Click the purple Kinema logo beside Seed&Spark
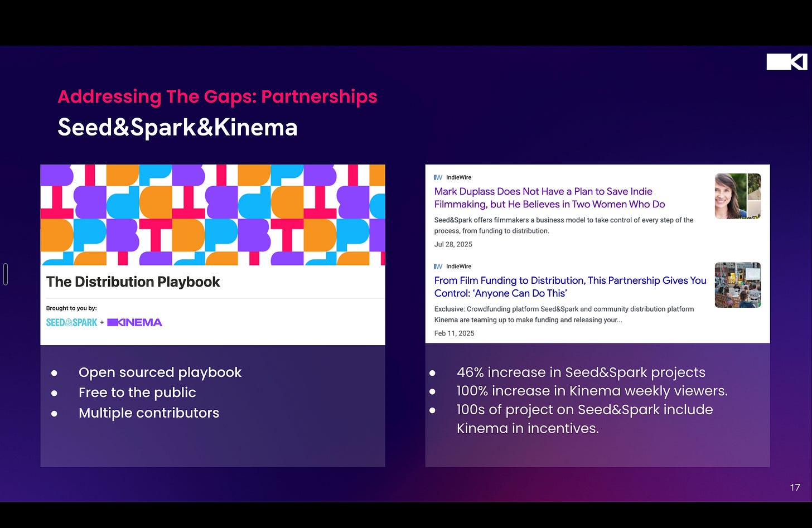812x528 pixels. click(x=134, y=322)
